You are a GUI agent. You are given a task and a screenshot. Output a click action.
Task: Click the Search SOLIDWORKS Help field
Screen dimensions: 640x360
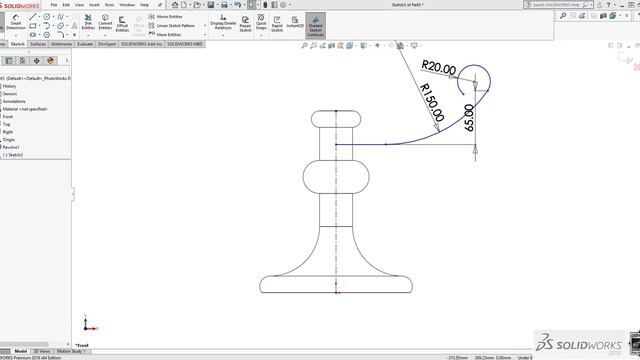point(557,5)
